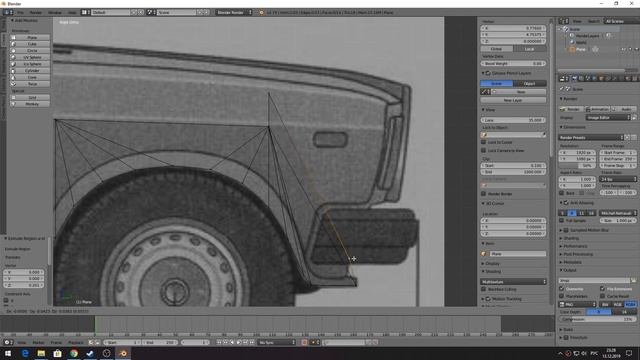The width and height of the screenshot is (640, 360).
Task: Toggle Anti-Aliasing panel checkbox
Action: (566, 203)
